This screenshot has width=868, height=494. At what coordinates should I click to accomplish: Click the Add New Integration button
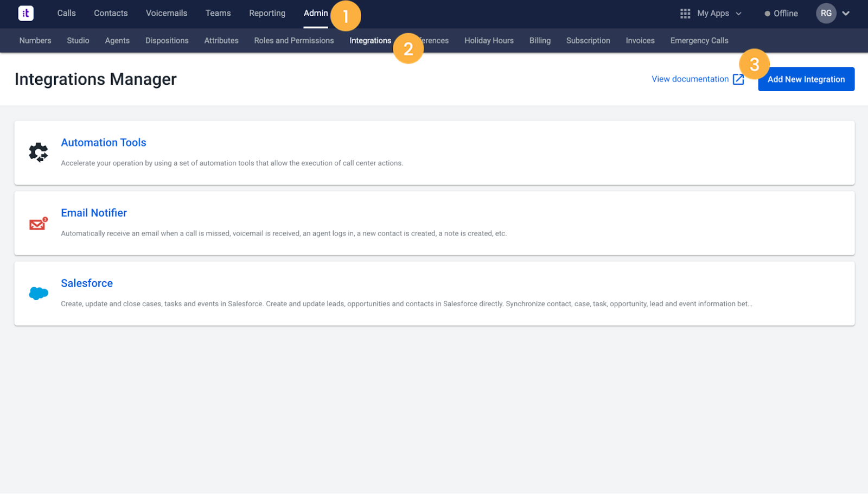(x=806, y=79)
